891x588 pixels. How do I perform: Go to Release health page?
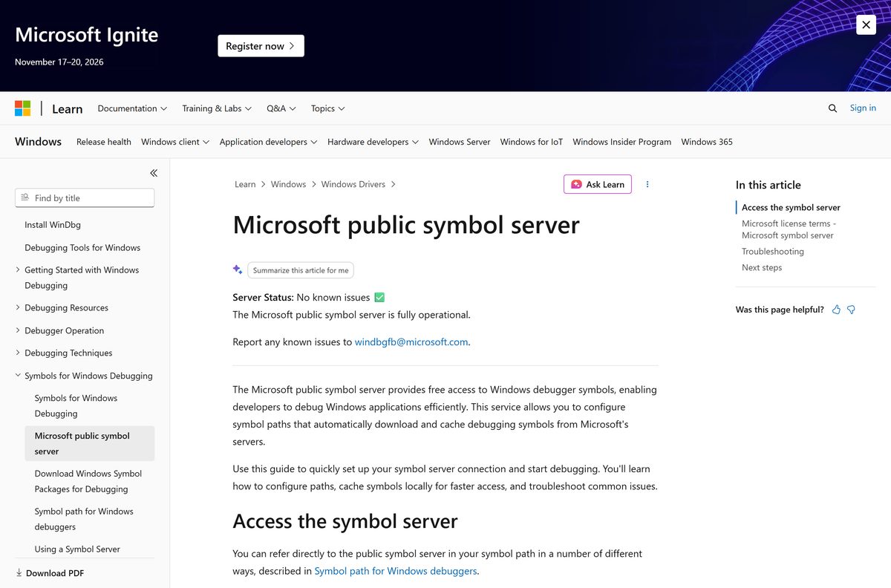[104, 142]
